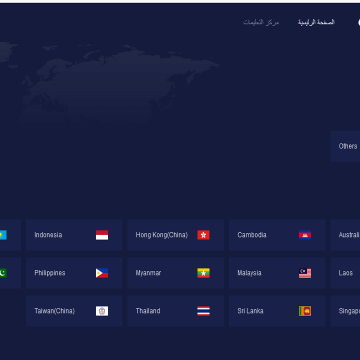Viewport: 360px width, 360px height.
Task: Pick the Singapore region tile
Action: pyautogui.click(x=345, y=311)
